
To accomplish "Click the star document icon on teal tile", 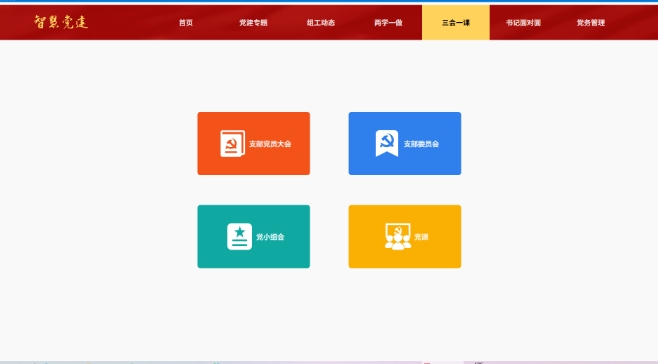I will (239, 236).
